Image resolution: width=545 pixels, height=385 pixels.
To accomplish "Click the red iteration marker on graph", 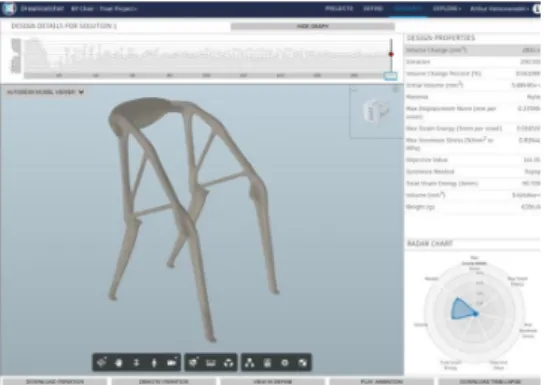I will pyautogui.click(x=391, y=54).
